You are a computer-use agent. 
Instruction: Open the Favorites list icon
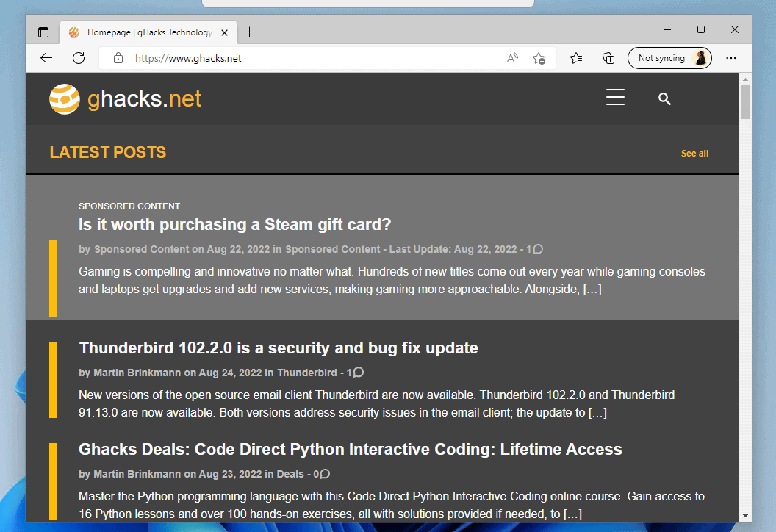[x=576, y=58]
